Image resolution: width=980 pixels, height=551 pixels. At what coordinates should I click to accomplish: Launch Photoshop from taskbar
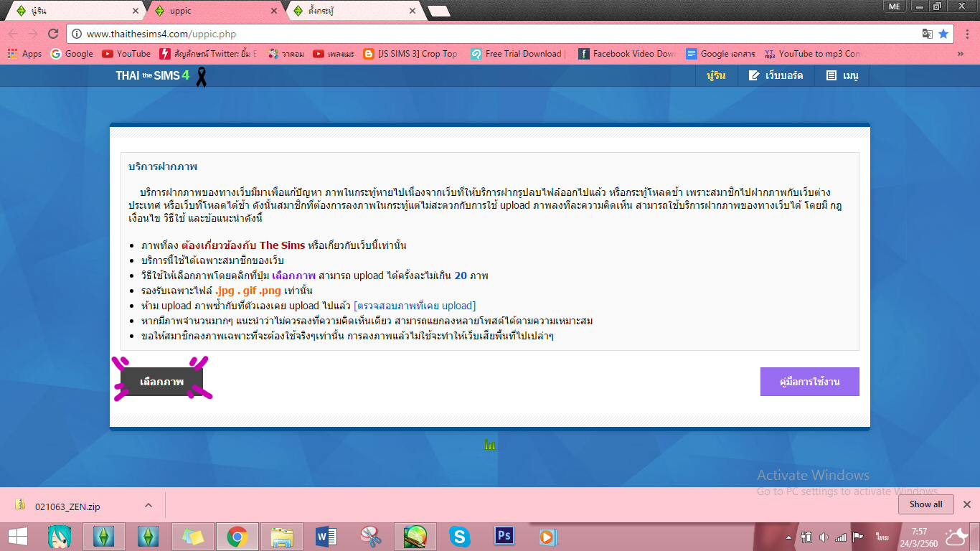504,536
